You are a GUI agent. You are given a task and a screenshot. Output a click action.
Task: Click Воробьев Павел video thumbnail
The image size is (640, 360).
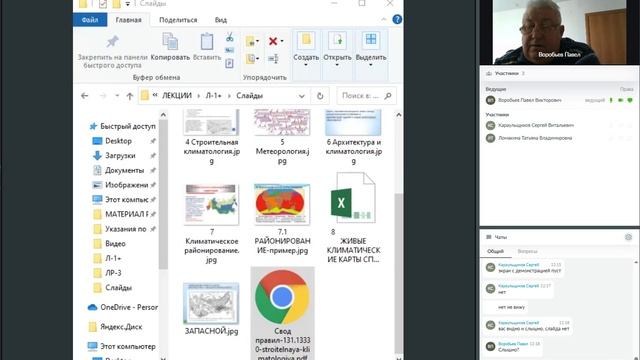[x=559, y=32]
